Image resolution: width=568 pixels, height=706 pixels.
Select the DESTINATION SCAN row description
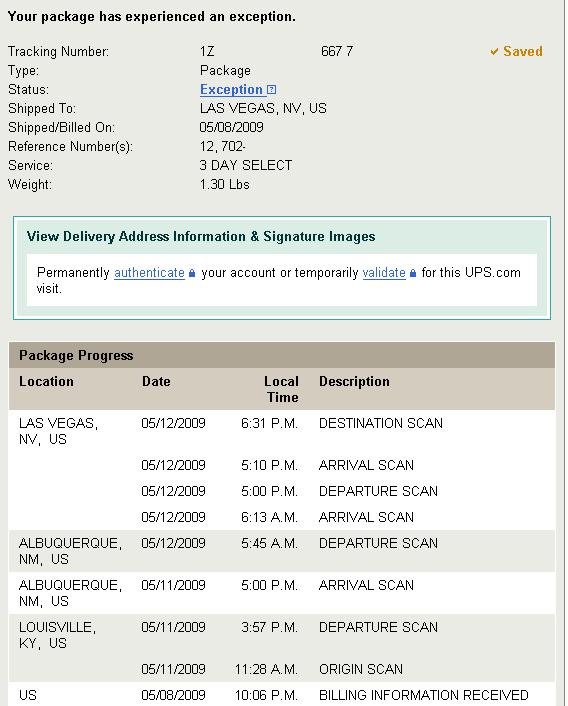pyautogui.click(x=381, y=423)
